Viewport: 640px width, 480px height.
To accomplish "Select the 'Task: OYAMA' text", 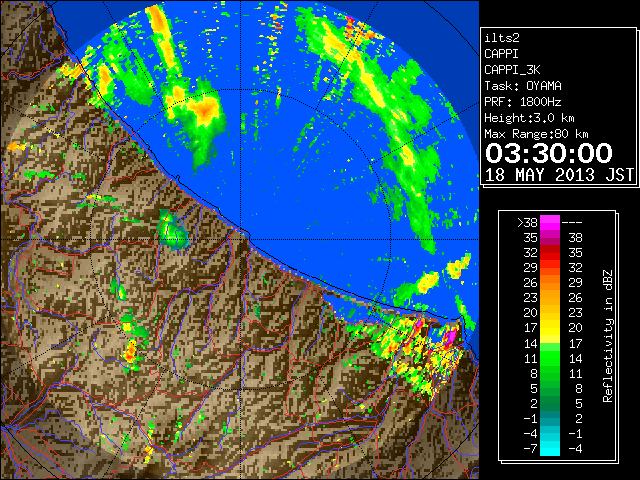I will pyautogui.click(x=523, y=86).
